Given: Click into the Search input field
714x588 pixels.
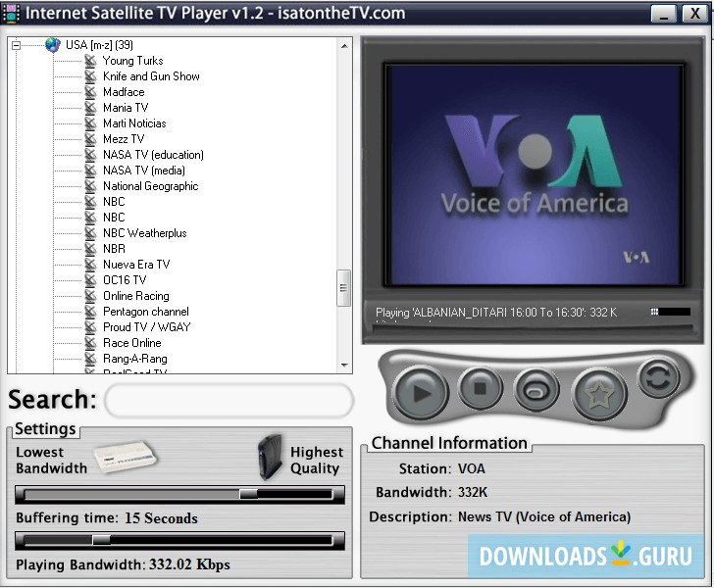Looking at the screenshot, I should point(229,401).
